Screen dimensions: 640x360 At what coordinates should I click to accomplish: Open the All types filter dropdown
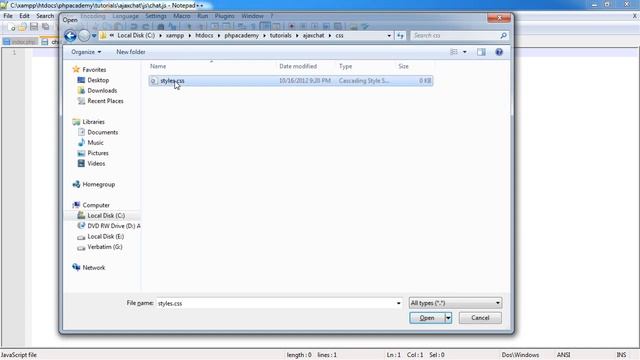pyautogui.click(x=455, y=303)
